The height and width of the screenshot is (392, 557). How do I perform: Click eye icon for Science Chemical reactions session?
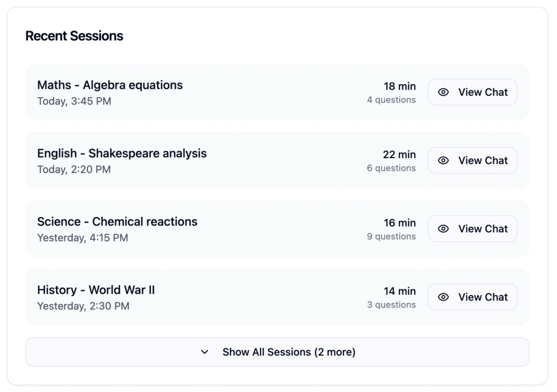tap(443, 229)
